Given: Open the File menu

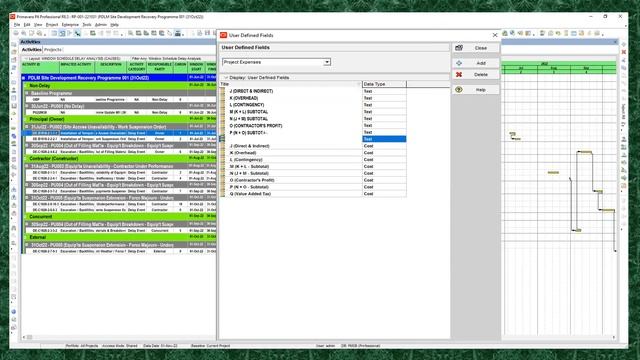Looking at the screenshot, I should pyautogui.click(x=17, y=25).
